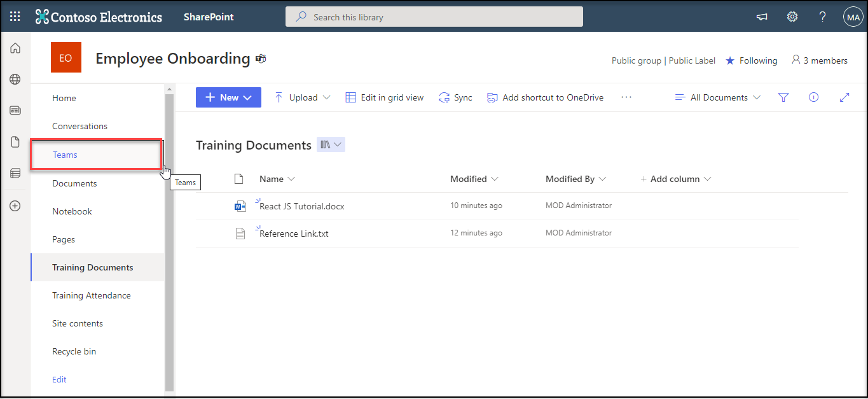Open the New dropdown button

point(228,97)
